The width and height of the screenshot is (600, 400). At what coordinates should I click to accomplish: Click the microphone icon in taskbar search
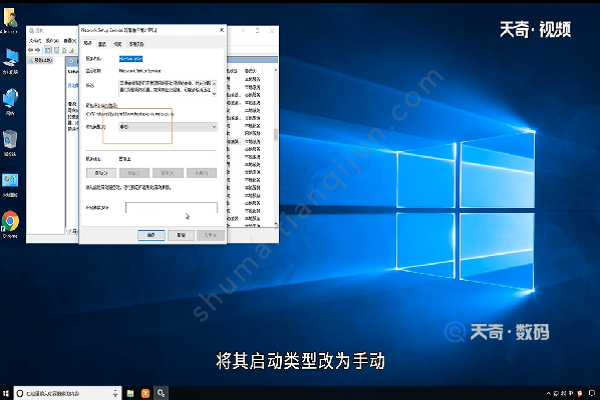pos(115,393)
